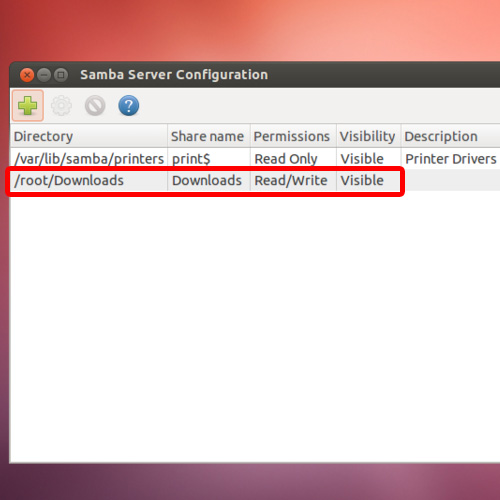This screenshot has height=500, width=500.
Task: Open share Properties with the gear icon
Action: point(61,106)
